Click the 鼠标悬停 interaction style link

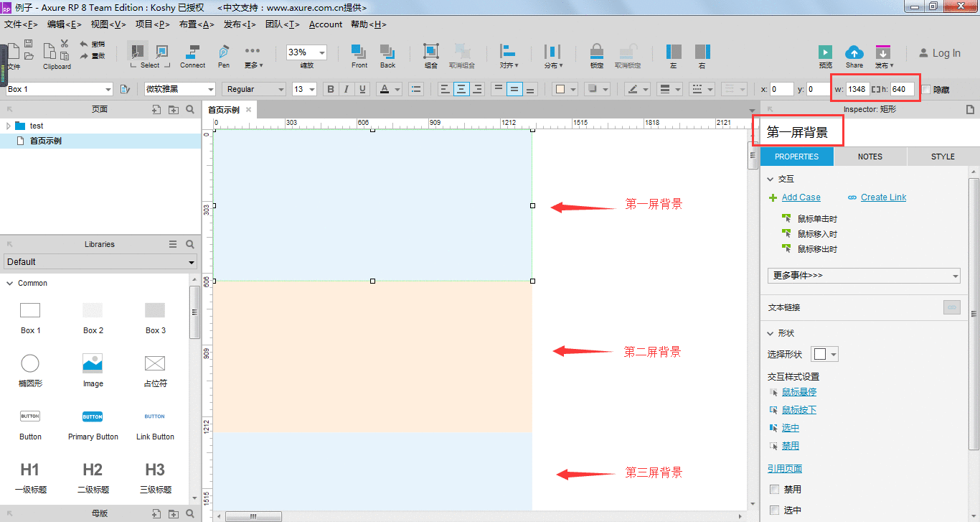click(799, 392)
